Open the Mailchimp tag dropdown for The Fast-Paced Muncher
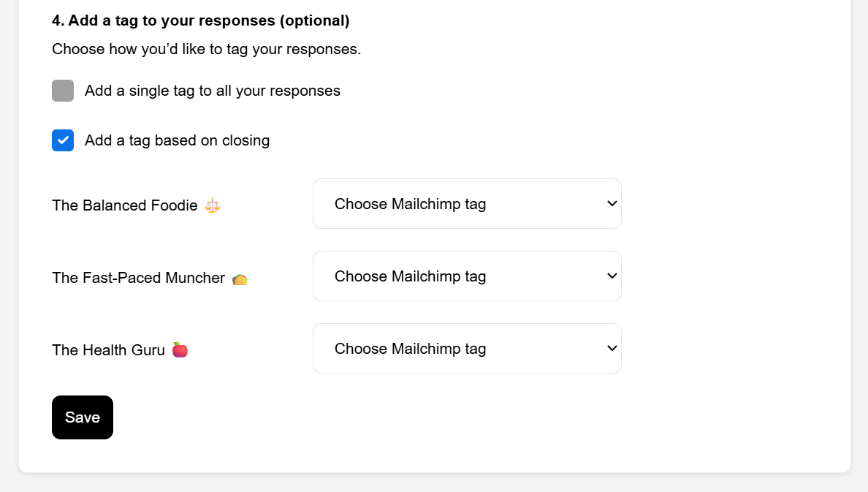The width and height of the screenshot is (868, 492). point(467,276)
